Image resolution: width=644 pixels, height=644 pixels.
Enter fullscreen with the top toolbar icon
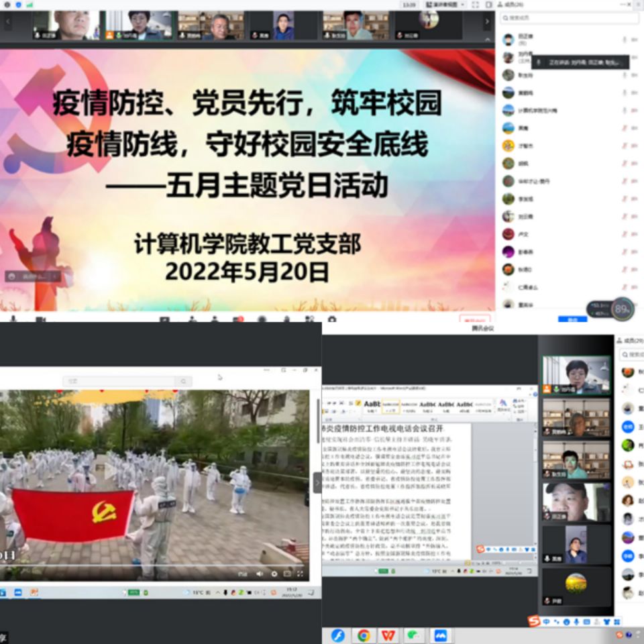coord(475,5)
